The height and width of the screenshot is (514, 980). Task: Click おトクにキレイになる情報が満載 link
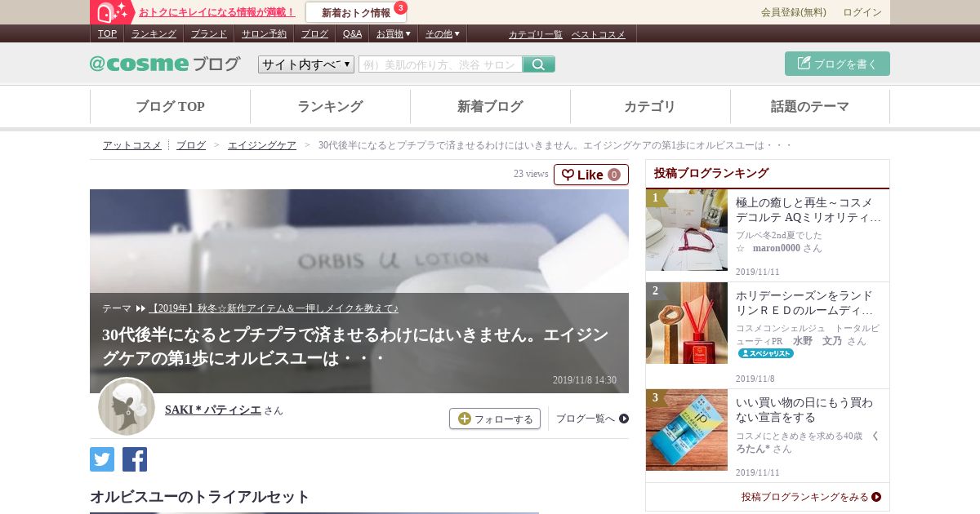(x=216, y=12)
